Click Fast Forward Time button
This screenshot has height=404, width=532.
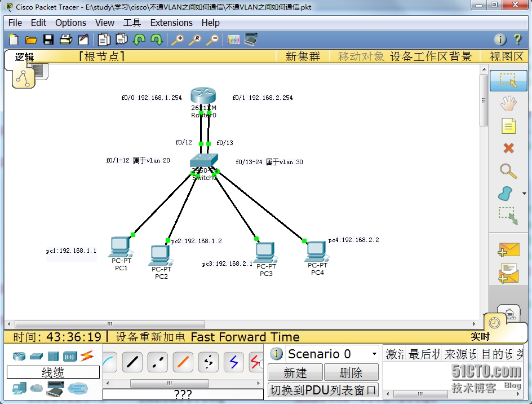[x=245, y=337]
